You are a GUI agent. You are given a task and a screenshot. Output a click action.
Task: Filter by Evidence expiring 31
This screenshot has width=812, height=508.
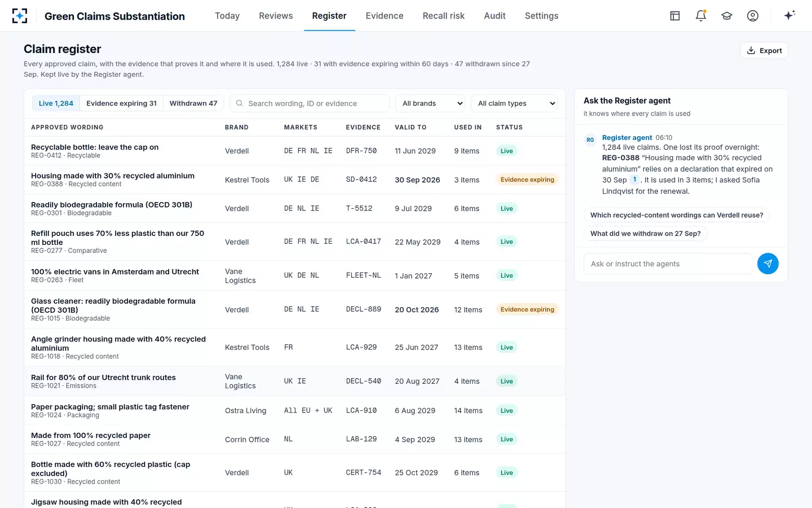121,103
